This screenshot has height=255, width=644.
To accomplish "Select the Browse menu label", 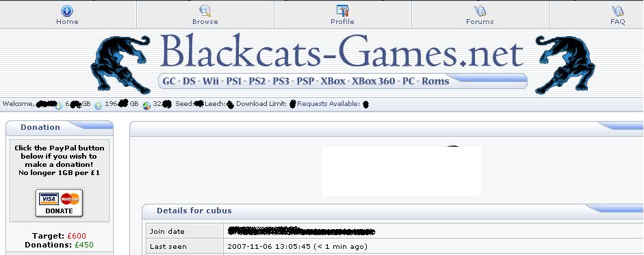I will 205,22.
